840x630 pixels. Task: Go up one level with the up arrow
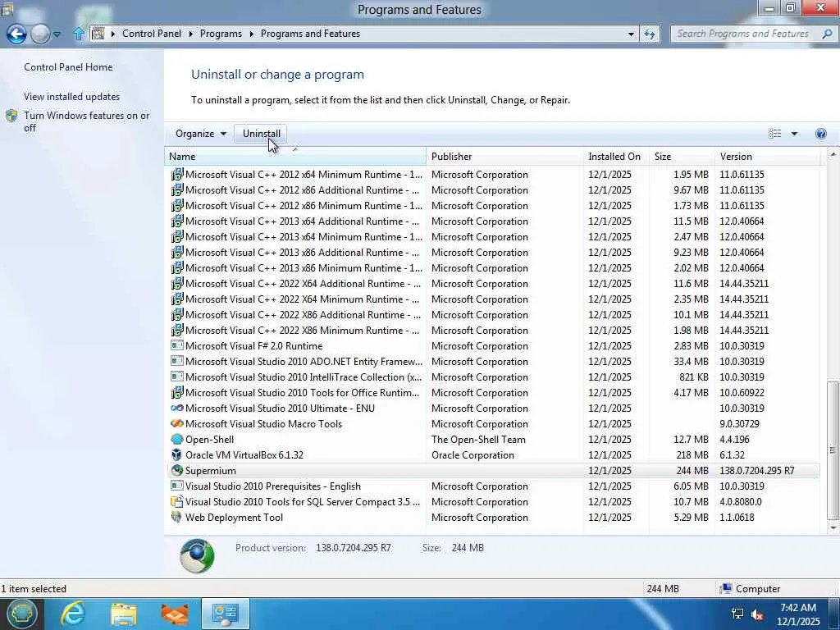(78, 34)
